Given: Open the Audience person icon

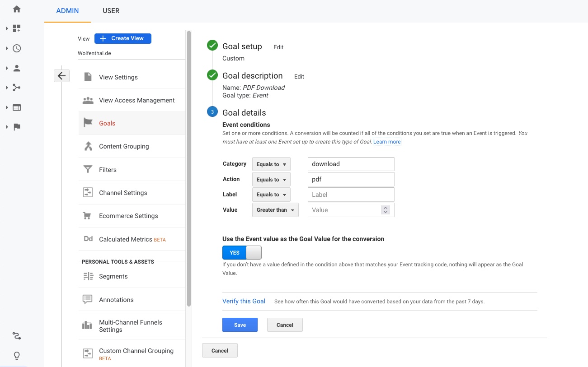Looking at the screenshot, I should pos(17,68).
